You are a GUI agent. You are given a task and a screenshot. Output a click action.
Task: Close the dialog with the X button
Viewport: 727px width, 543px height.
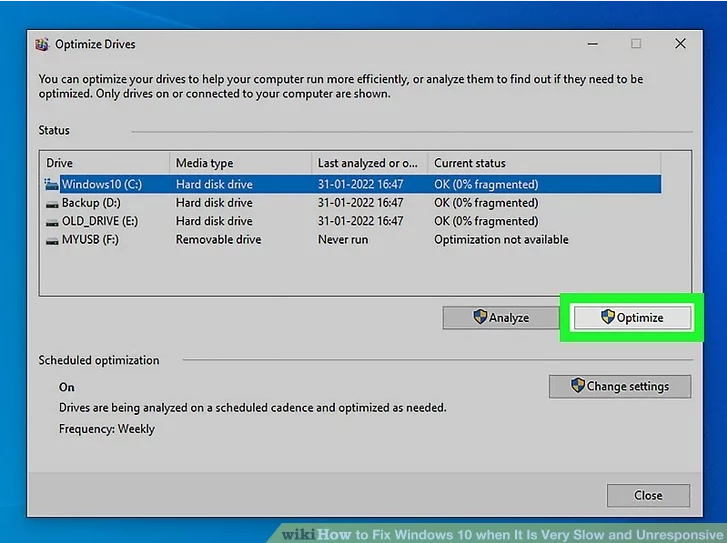click(680, 44)
